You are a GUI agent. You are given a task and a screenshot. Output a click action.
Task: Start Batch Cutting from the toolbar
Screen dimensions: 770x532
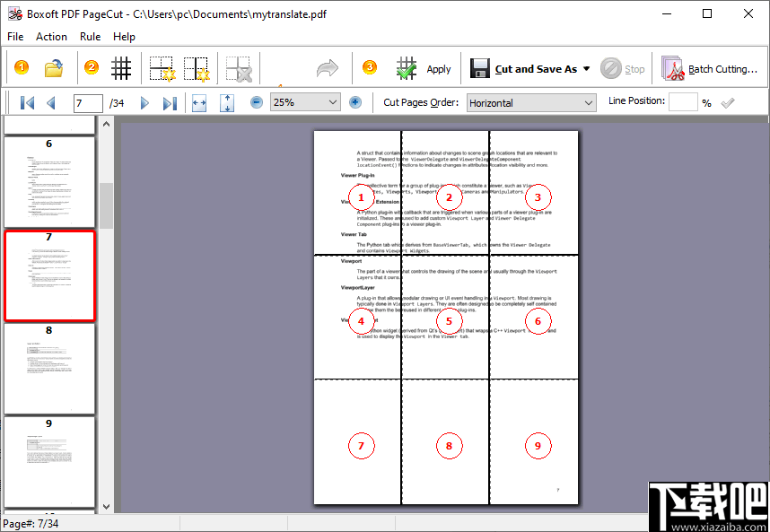709,67
